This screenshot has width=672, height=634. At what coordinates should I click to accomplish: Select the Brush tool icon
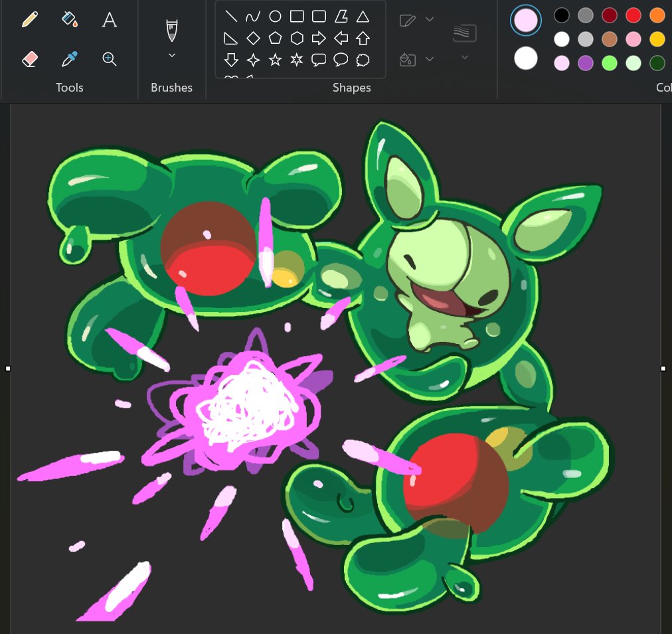coord(171,31)
